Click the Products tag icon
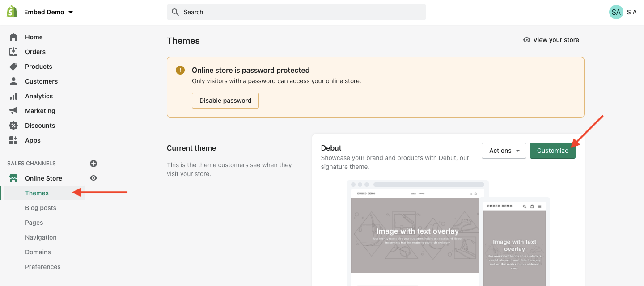This screenshot has height=286, width=644. point(13,67)
